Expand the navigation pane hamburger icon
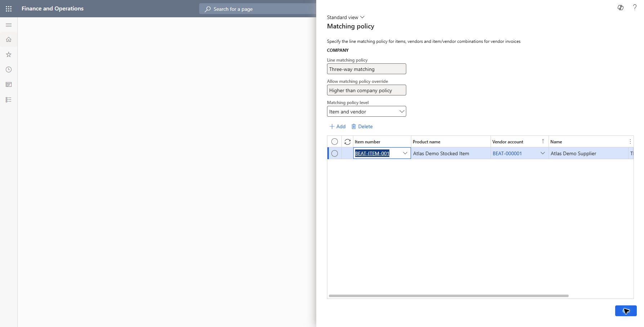This screenshot has width=644, height=327. coord(9,25)
